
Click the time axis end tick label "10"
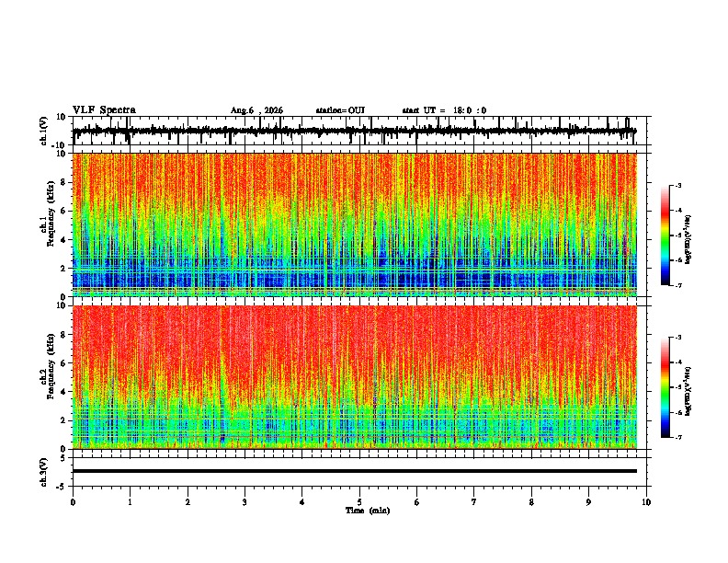point(646,502)
